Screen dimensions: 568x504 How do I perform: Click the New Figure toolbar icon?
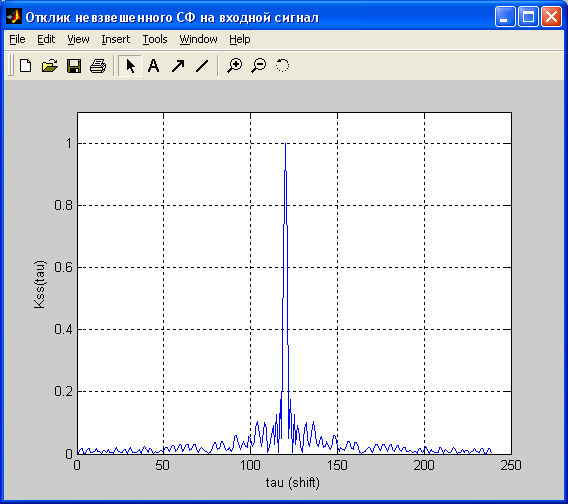(25, 66)
